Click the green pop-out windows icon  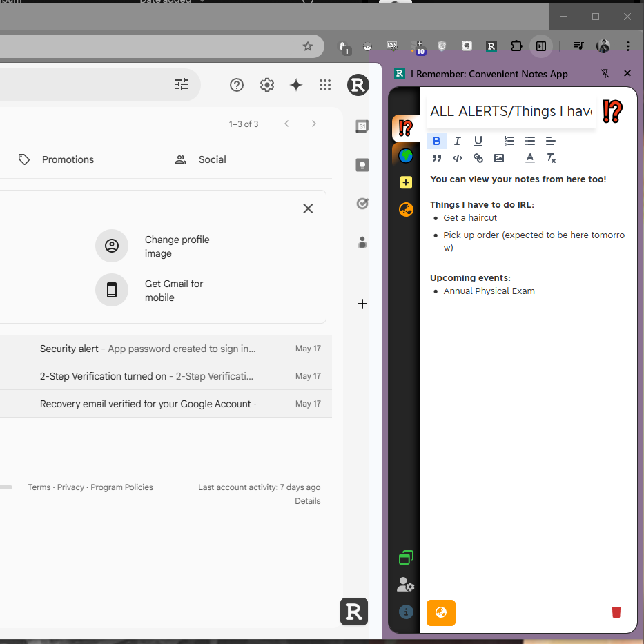(x=406, y=557)
